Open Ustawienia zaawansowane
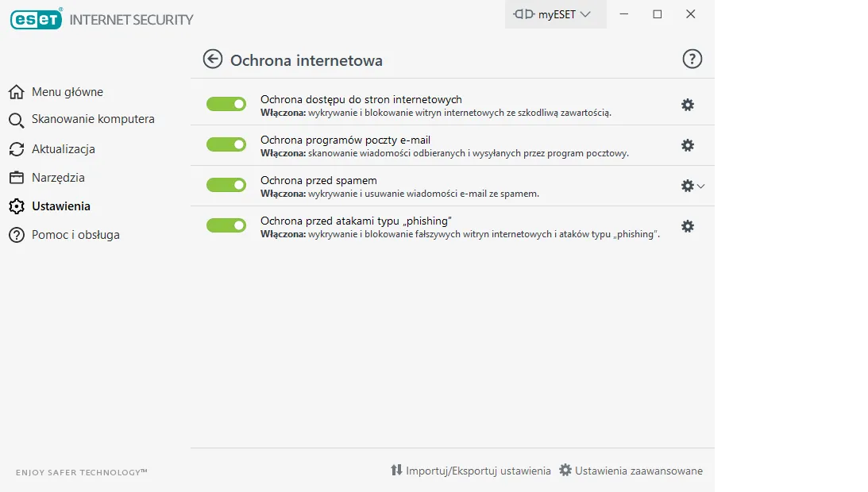The height and width of the screenshot is (492, 868). (x=631, y=471)
